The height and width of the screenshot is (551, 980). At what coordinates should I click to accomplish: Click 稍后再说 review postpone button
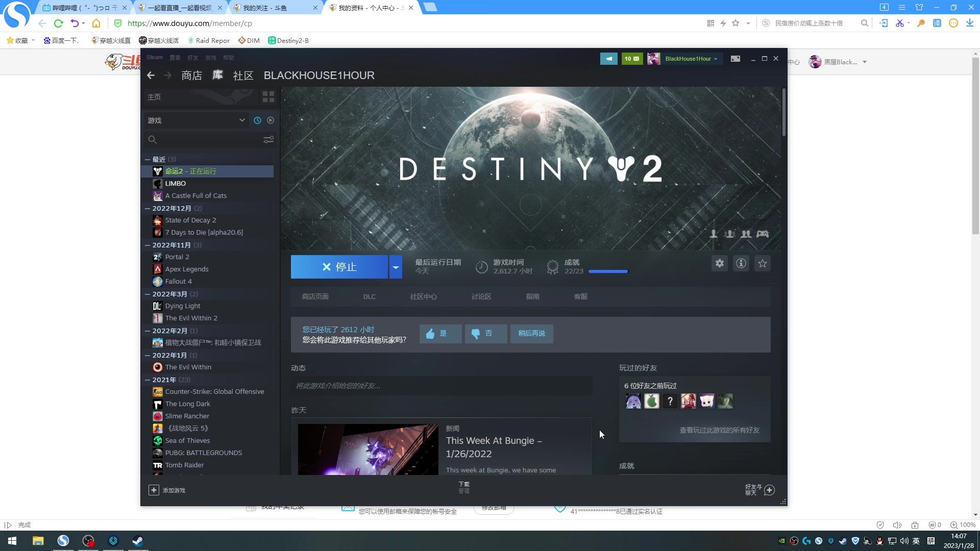point(532,333)
